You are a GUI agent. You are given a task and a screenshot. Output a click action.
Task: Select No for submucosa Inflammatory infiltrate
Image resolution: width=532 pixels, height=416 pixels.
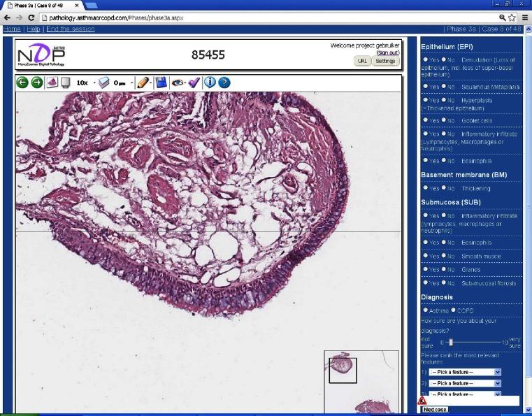444,215
